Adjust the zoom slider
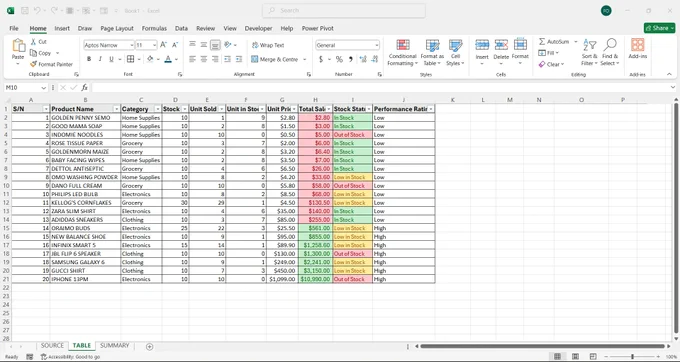Image resolution: width=680 pixels, height=362 pixels. 632,356
